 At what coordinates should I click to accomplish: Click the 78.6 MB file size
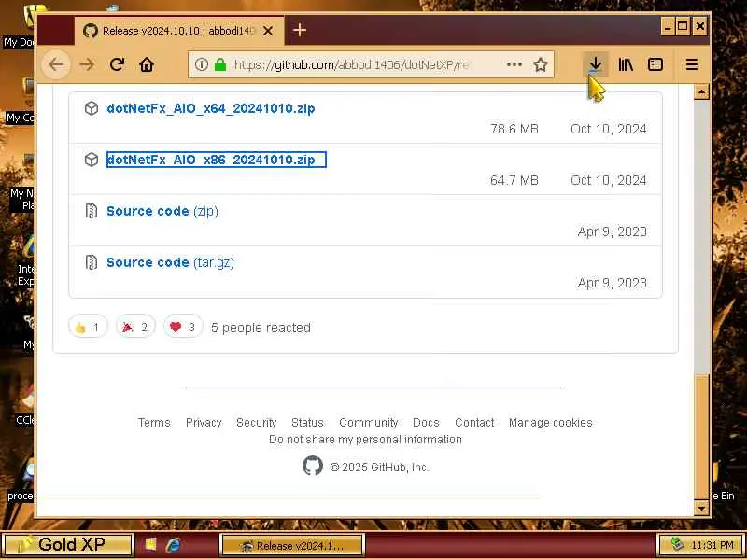tap(514, 129)
